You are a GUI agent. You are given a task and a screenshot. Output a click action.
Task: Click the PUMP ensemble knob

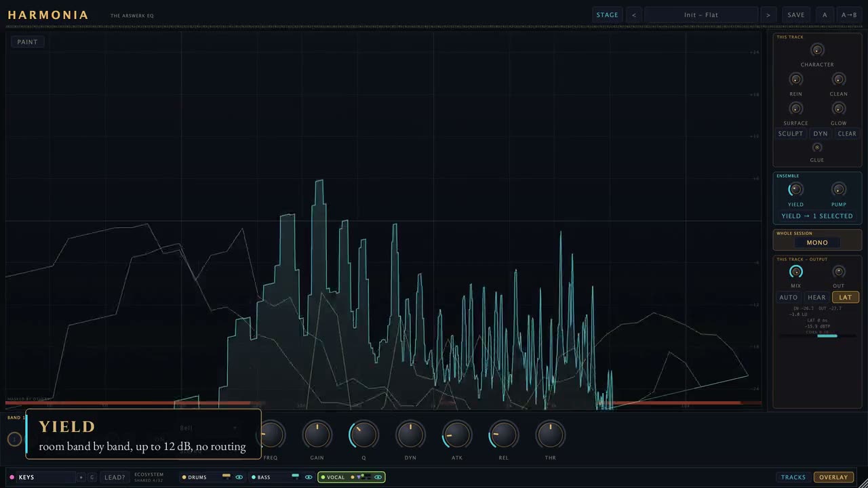coord(839,190)
